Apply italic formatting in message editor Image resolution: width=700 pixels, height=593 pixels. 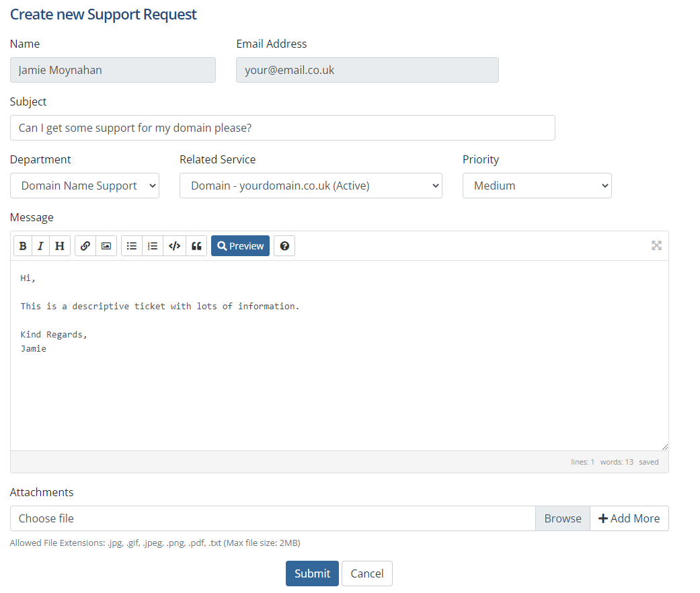(x=40, y=246)
